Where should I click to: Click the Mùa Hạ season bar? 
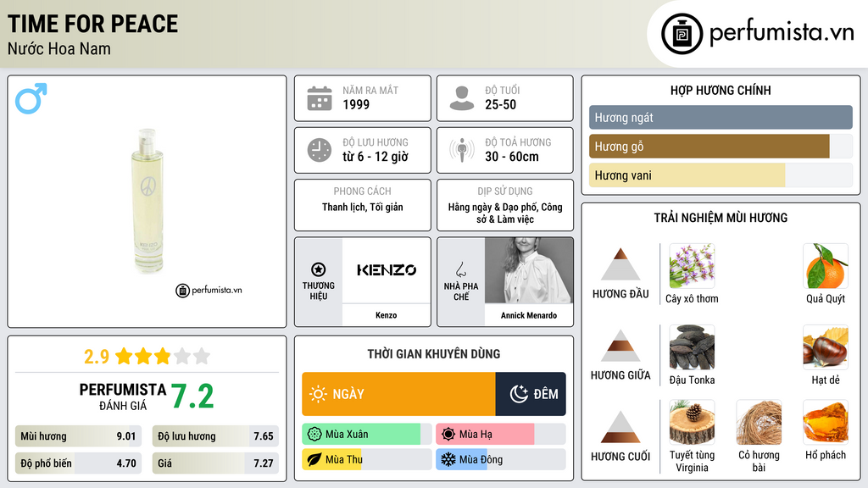tap(500, 435)
